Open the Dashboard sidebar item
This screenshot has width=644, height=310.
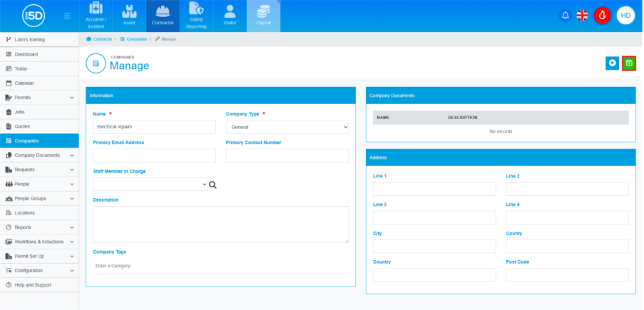[26, 54]
